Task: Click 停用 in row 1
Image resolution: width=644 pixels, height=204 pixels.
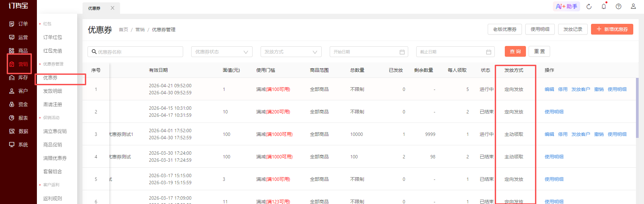Action: tap(563, 89)
